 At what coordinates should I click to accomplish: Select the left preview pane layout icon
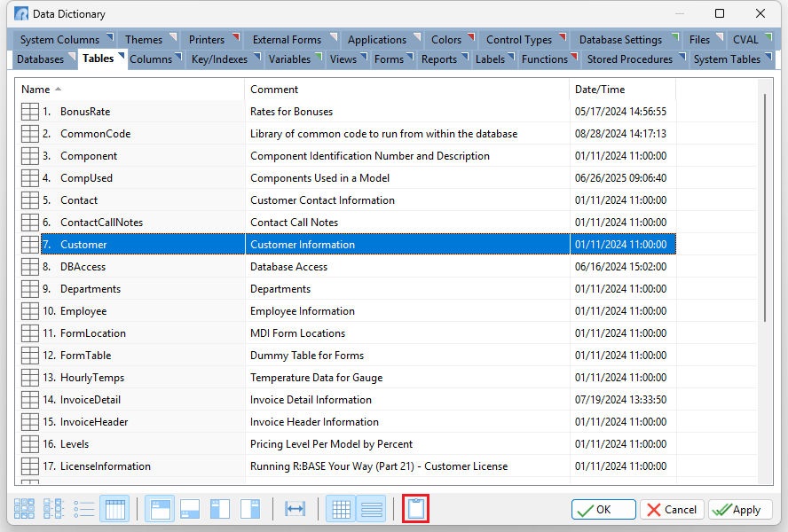tap(220, 509)
